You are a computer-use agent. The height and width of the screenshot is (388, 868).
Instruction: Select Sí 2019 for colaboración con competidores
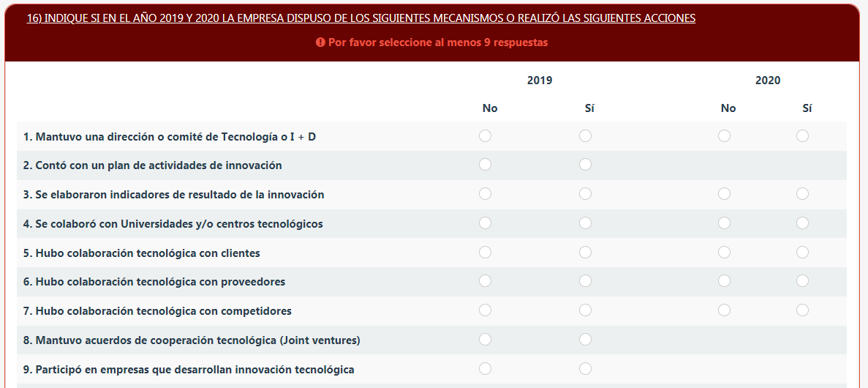(x=585, y=310)
